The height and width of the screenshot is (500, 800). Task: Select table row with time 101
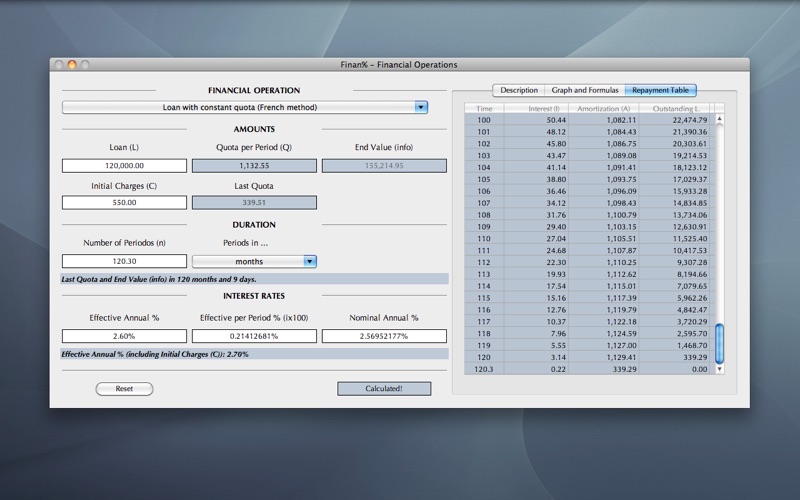pyautogui.click(x=589, y=132)
